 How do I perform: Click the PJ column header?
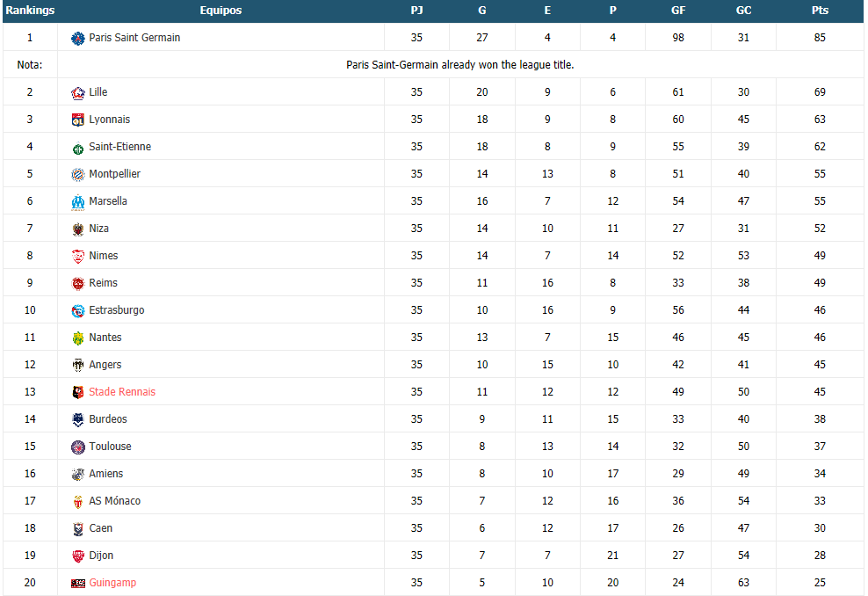point(416,11)
